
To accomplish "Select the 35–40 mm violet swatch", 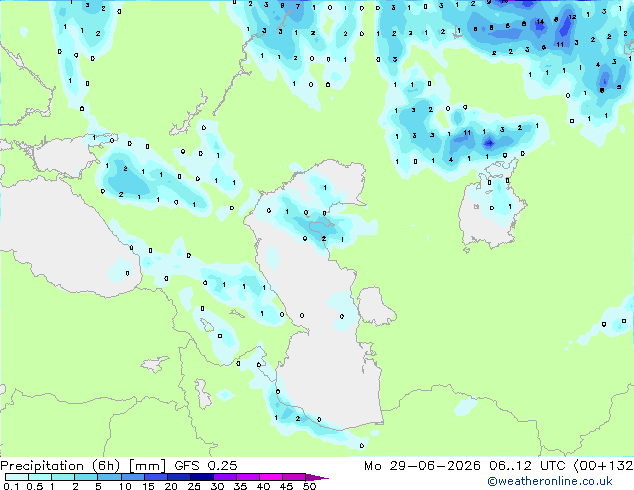I will point(247,477).
